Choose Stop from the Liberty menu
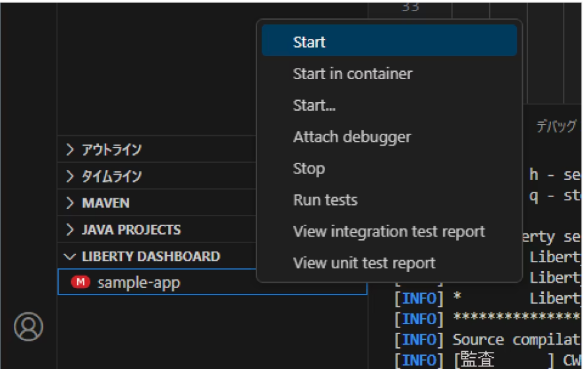Screen dimensions: 588x369 [x=309, y=169]
